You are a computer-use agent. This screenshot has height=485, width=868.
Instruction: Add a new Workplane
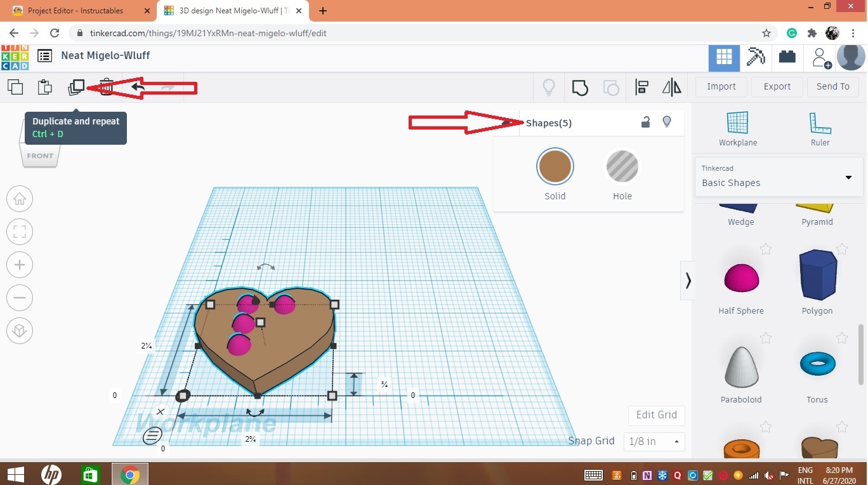click(738, 127)
